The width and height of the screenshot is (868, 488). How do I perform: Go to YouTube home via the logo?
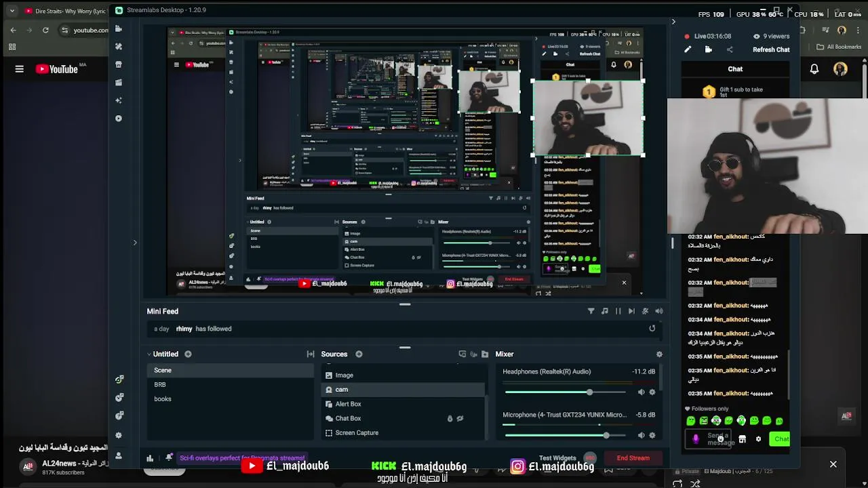click(57, 68)
